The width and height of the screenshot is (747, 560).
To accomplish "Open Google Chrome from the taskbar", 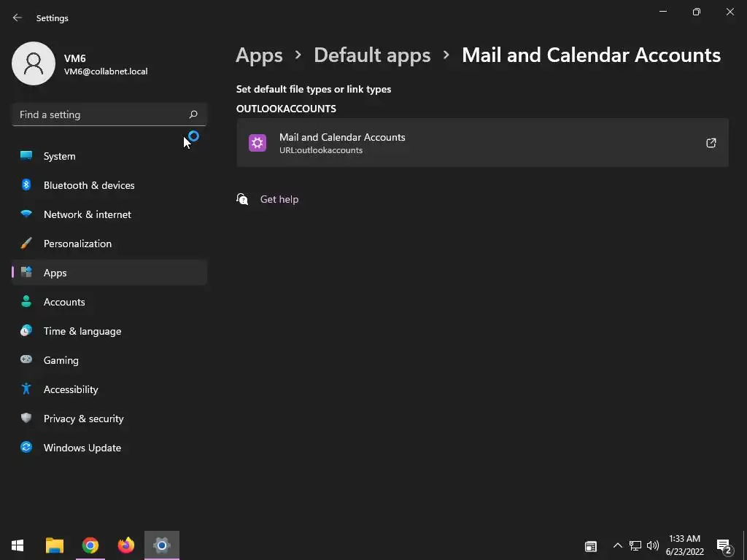I will click(90, 545).
